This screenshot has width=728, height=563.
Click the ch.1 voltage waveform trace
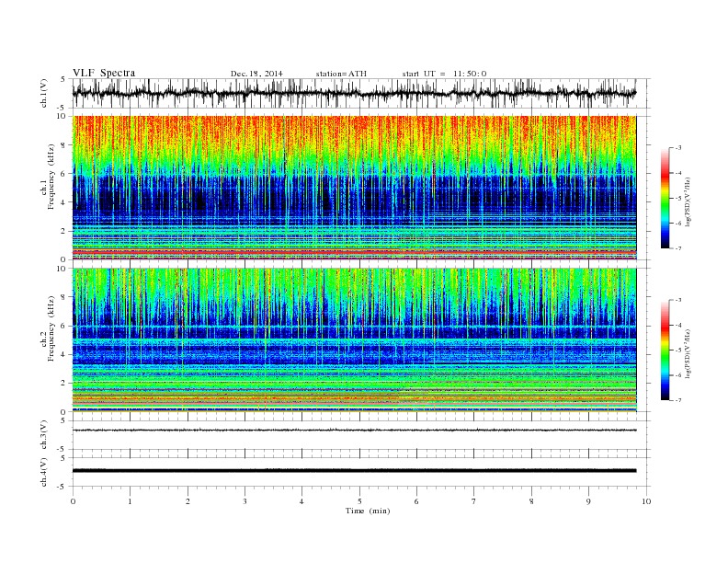click(x=354, y=93)
